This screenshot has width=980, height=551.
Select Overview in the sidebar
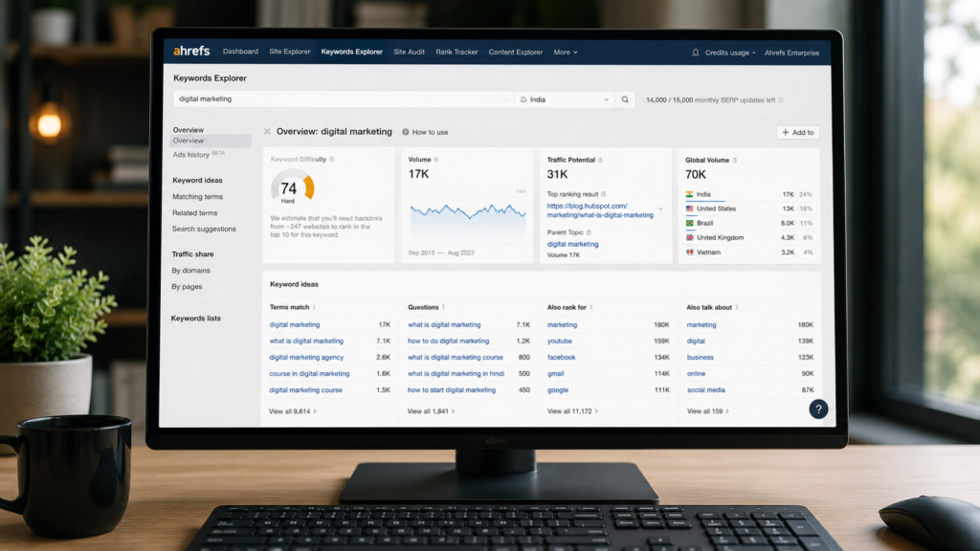tap(210, 142)
